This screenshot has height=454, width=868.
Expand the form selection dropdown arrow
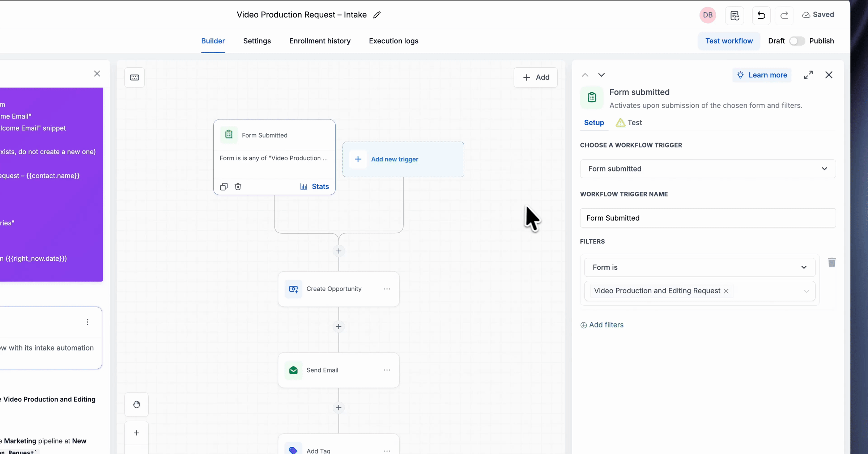tap(806, 291)
